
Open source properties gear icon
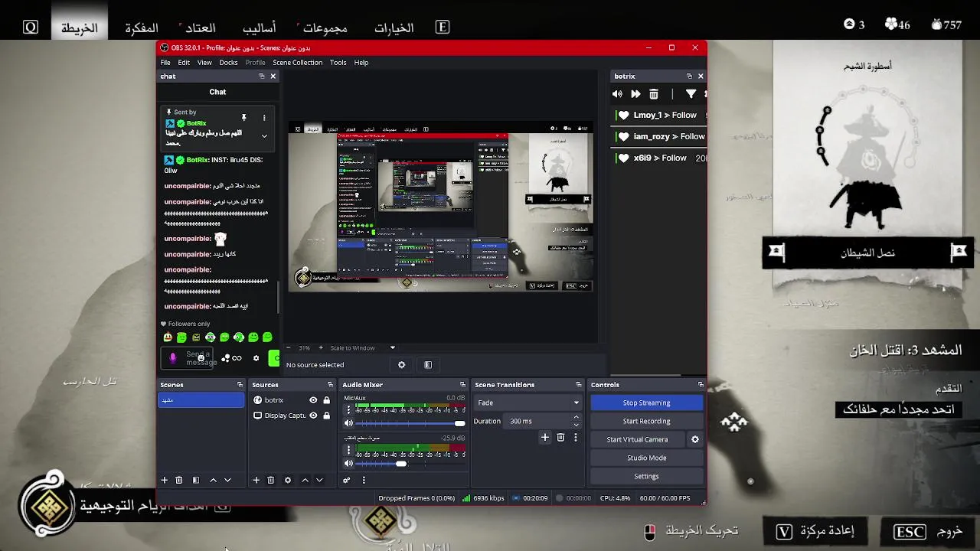287,480
